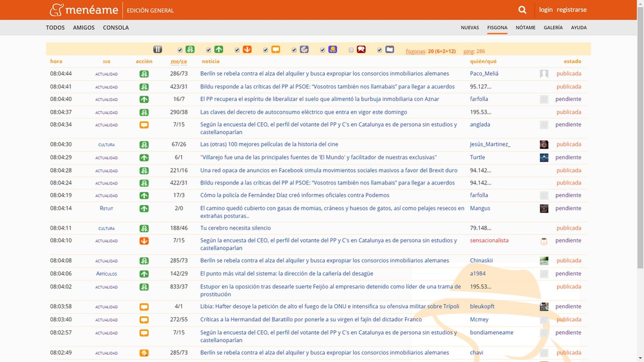Click the EDICIÓN GENERAL header label
The height and width of the screenshot is (362, 644).
coord(150,11)
